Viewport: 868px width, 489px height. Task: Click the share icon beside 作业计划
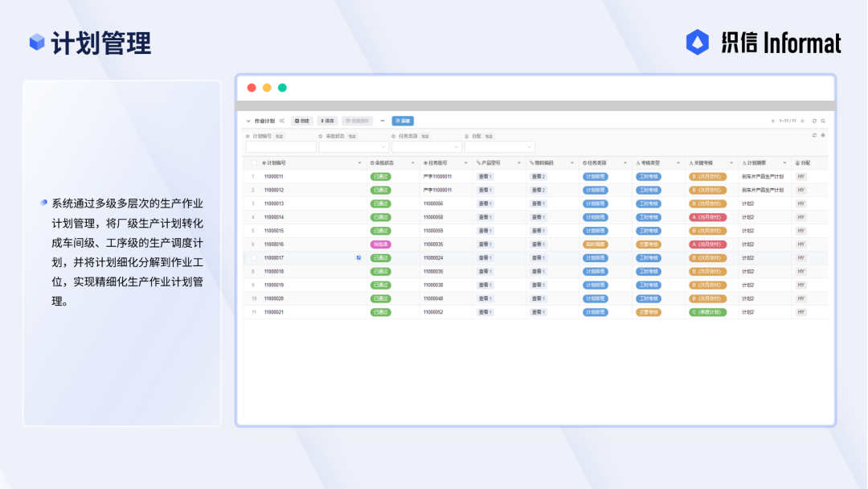tap(282, 121)
